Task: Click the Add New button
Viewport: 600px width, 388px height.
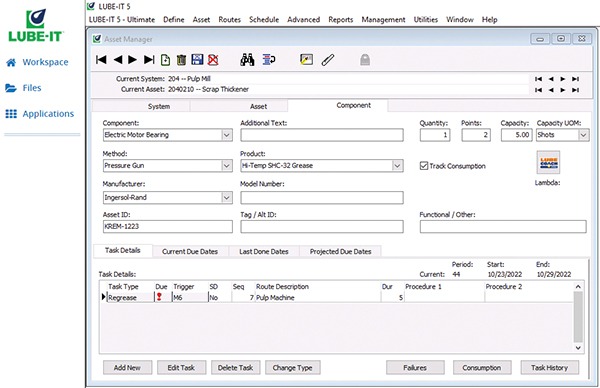Action: [127, 368]
